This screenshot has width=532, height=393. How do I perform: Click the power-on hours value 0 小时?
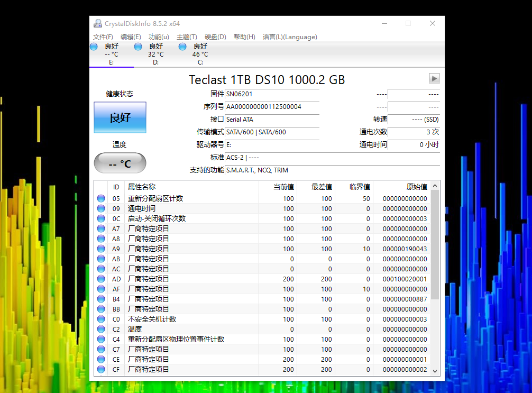pyautogui.click(x=414, y=144)
